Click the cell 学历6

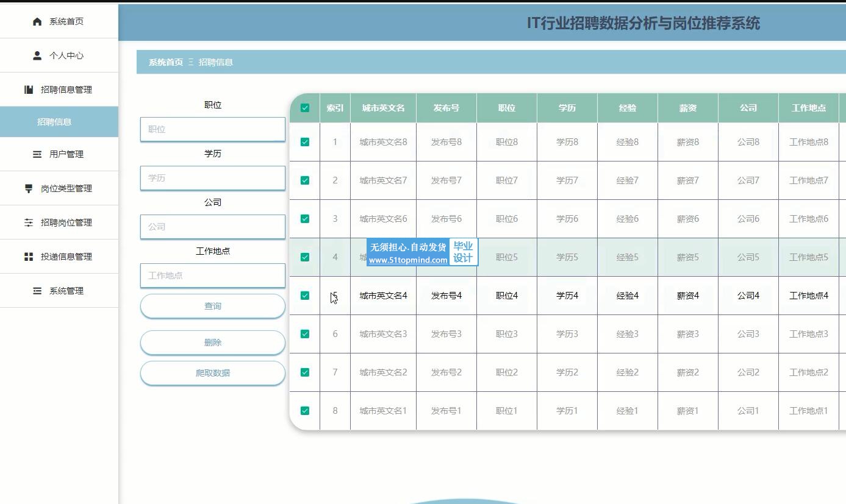[567, 219]
